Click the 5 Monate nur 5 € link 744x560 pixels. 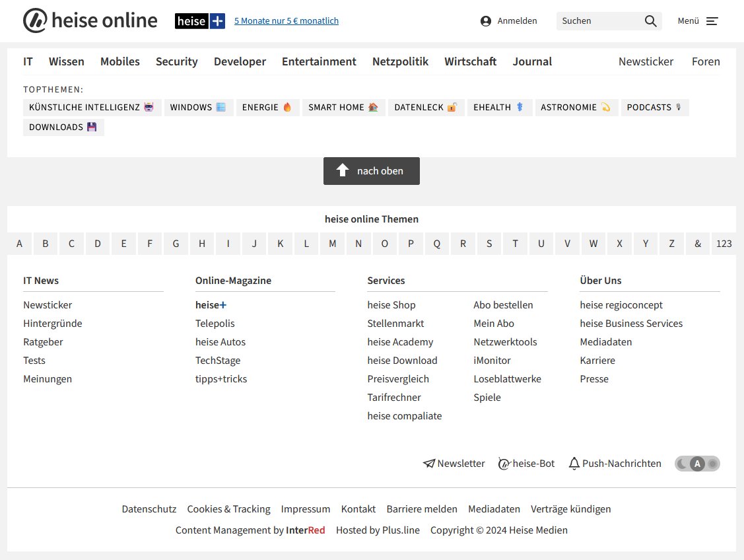click(x=286, y=21)
